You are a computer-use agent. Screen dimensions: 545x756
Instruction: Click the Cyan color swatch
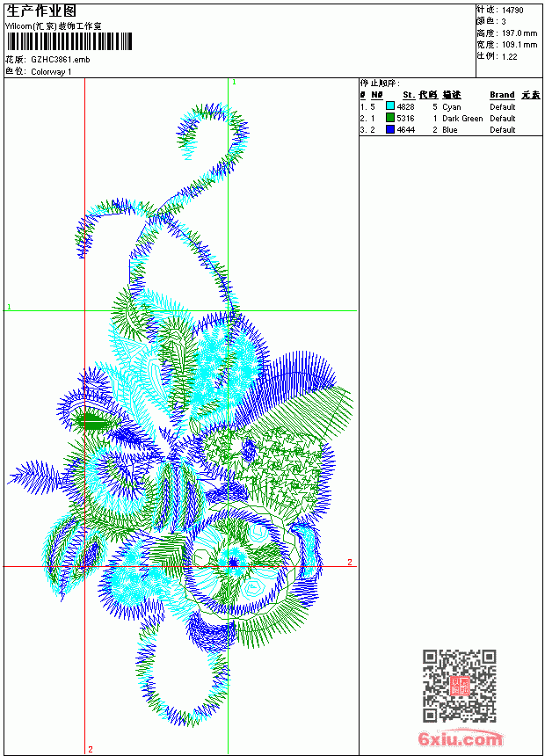(x=390, y=106)
